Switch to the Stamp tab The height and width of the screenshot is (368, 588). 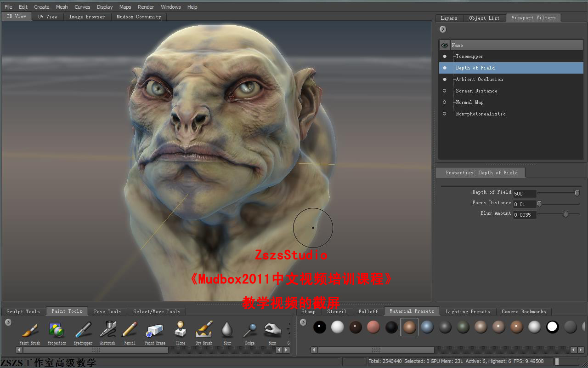308,311
